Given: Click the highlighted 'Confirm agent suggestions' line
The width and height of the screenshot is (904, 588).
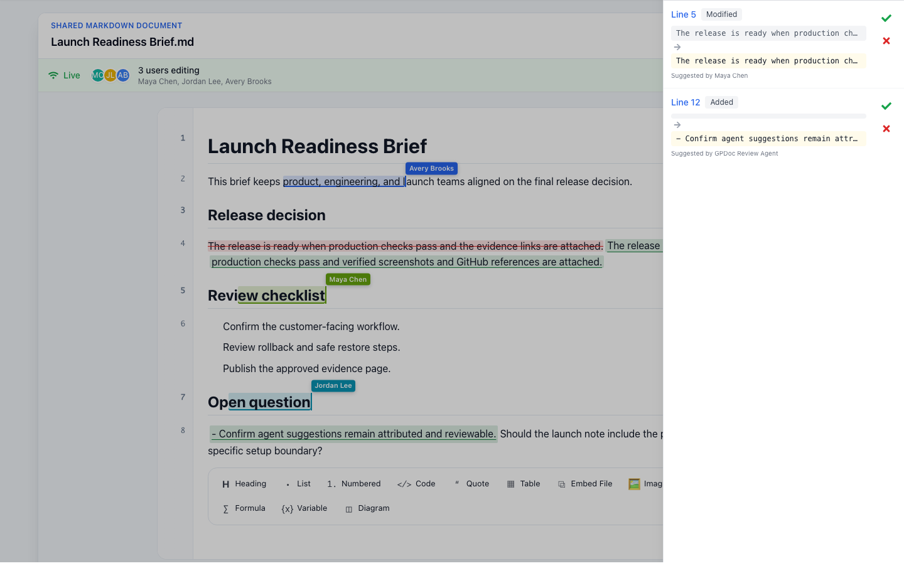Looking at the screenshot, I should click(x=353, y=434).
